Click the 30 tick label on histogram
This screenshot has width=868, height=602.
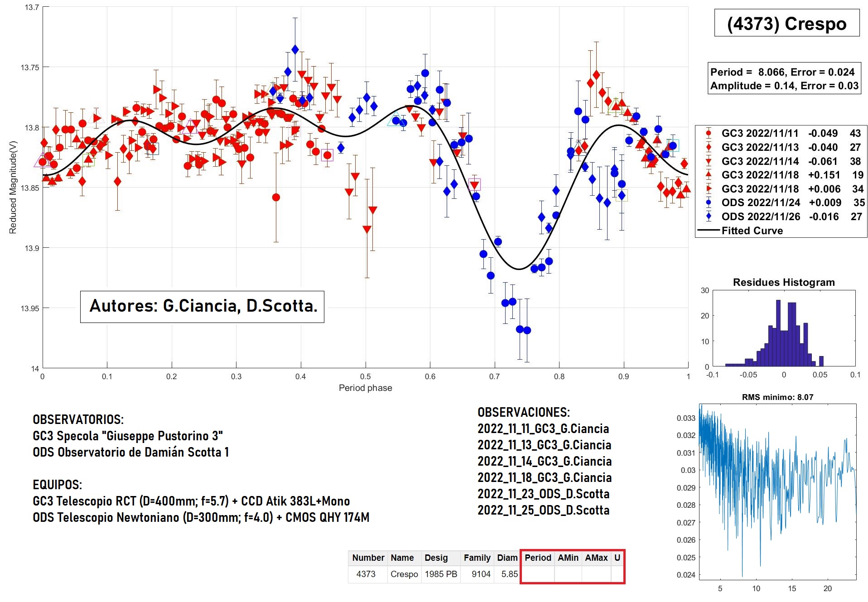coord(705,290)
